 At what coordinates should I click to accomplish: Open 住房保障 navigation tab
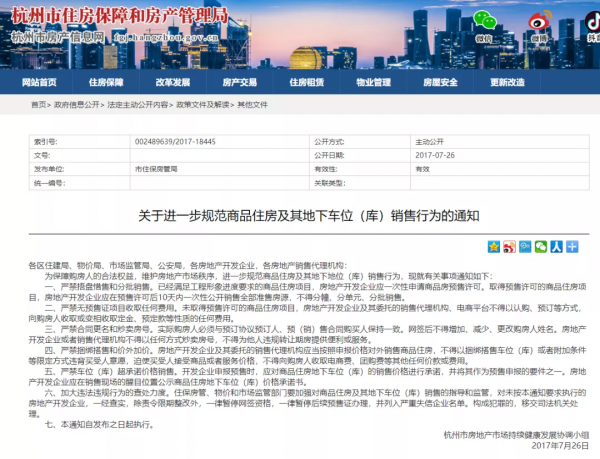[106, 82]
